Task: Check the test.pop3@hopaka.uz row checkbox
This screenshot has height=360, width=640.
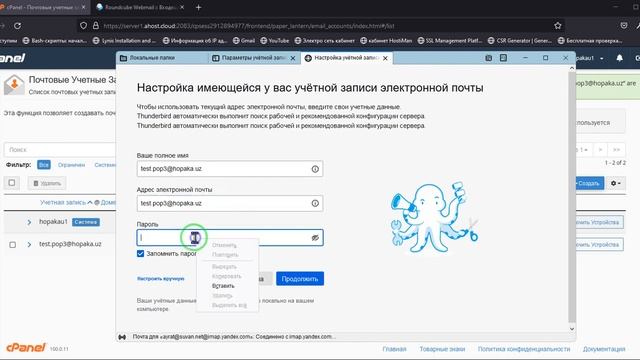Action: coord(13,244)
